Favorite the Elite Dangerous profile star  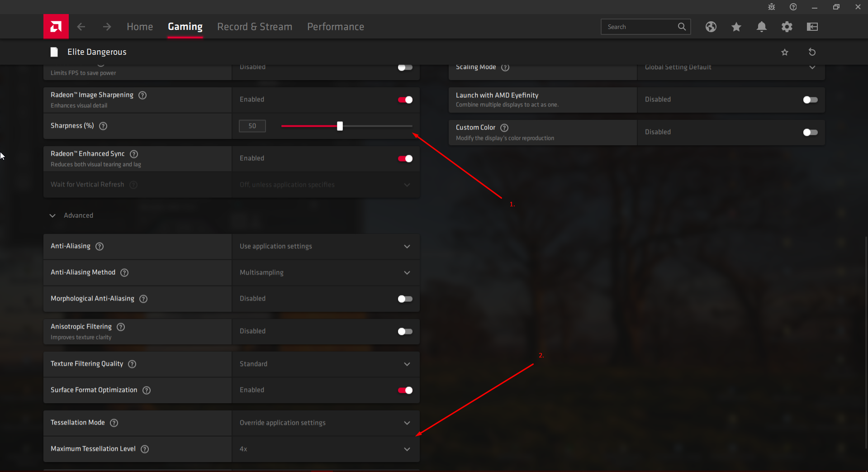[785, 52]
